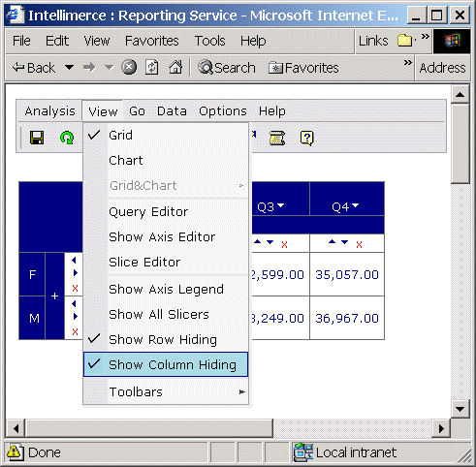Image resolution: width=476 pixels, height=467 pixels.
Task: Move Q3 column with up arrow
Action: point(257,241)
